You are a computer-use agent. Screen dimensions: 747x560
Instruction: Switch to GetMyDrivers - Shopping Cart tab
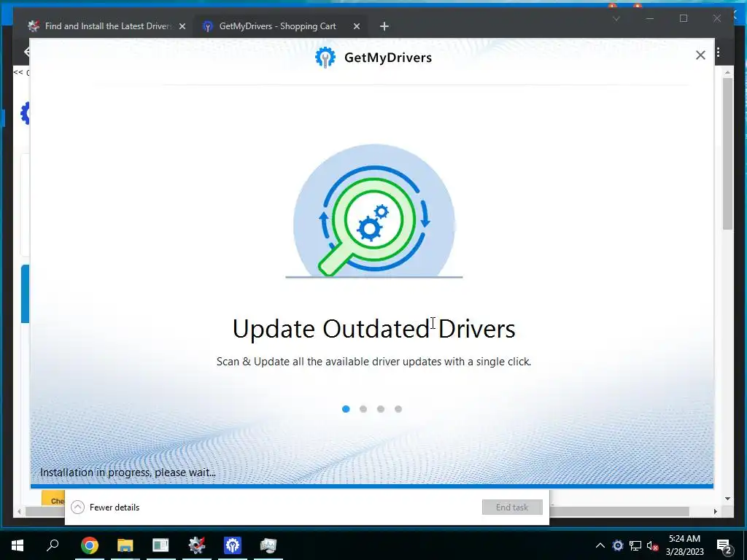(x=277, y=26)
